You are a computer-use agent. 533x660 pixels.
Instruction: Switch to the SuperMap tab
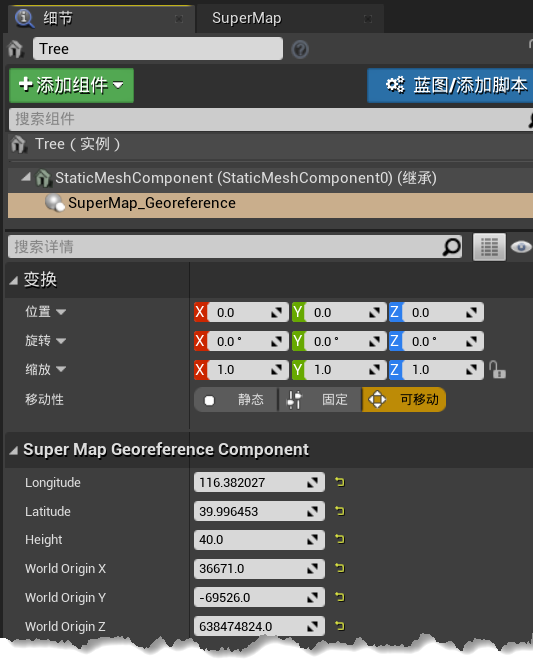pos(247,18)
